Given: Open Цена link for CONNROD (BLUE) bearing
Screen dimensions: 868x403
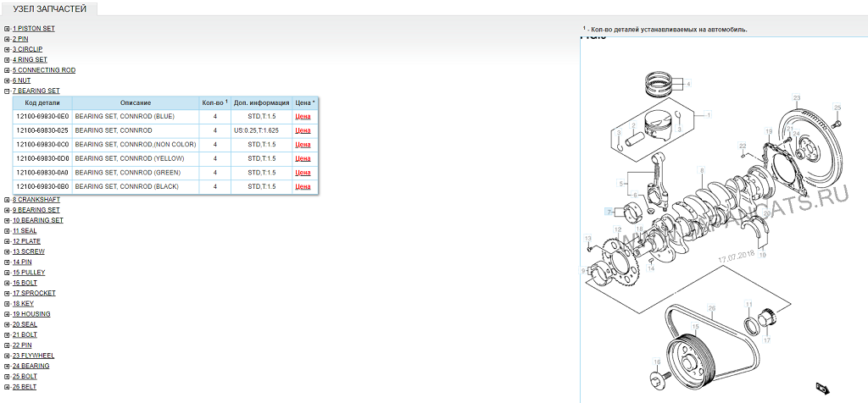Looking at the screenshot, I should coord(303,117).
